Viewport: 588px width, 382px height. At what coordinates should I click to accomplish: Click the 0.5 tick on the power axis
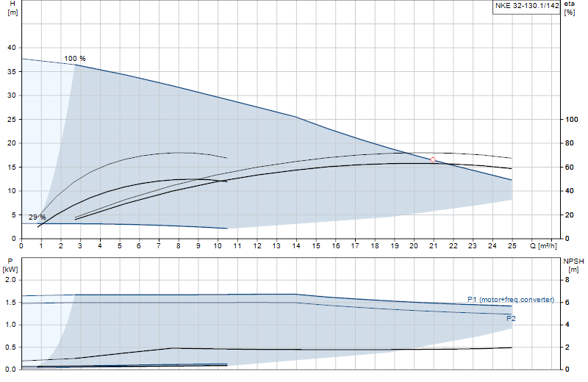10,347
